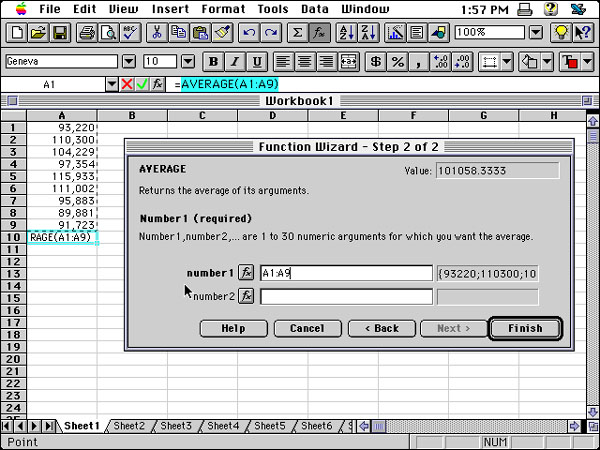Screen dimensions: 600x450
Task: Click the Print icon in toolbar
Action: [87, 33]
